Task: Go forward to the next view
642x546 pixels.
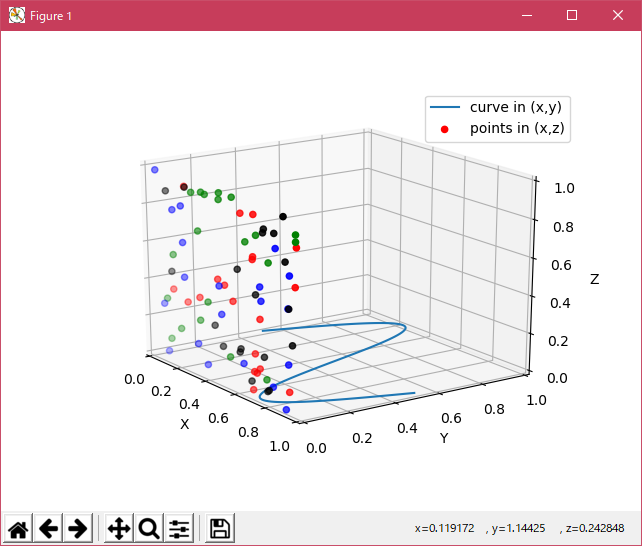Action: coord(78,528)
